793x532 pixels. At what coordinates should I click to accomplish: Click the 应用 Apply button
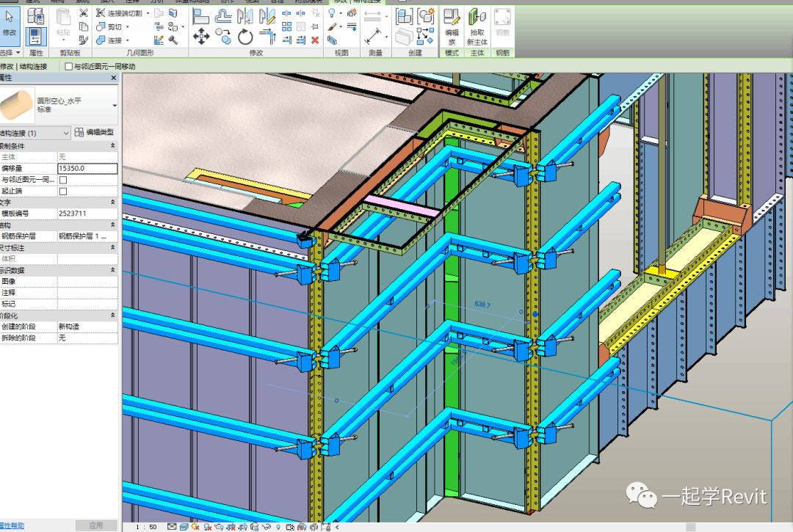[x=96, y=526]
